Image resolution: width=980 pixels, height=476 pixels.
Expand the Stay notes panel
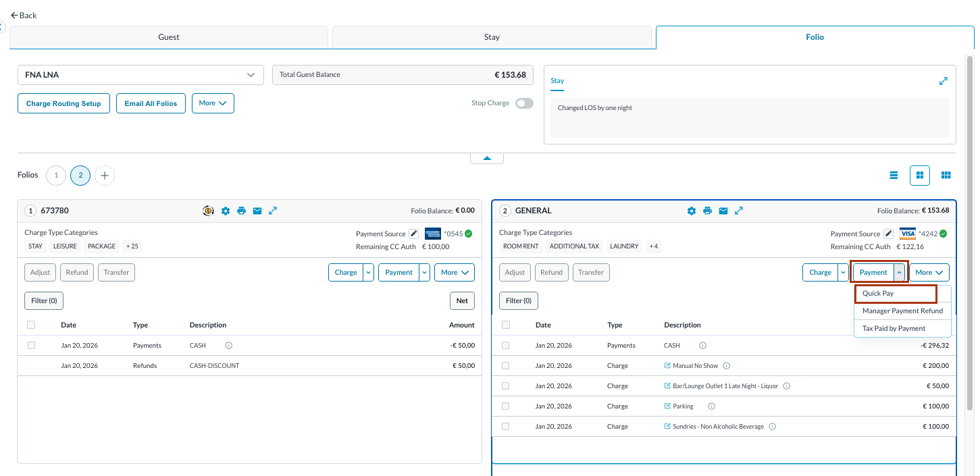943,81
